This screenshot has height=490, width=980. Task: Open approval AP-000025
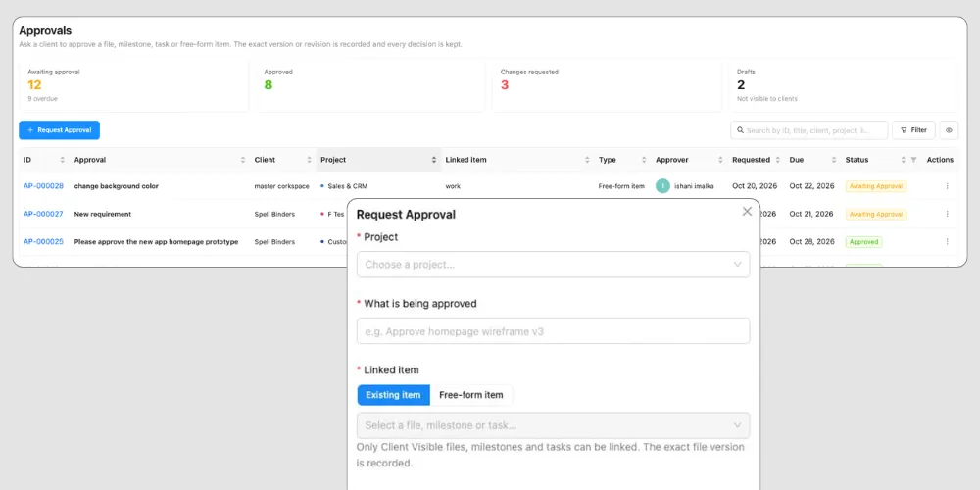point(43,241)
